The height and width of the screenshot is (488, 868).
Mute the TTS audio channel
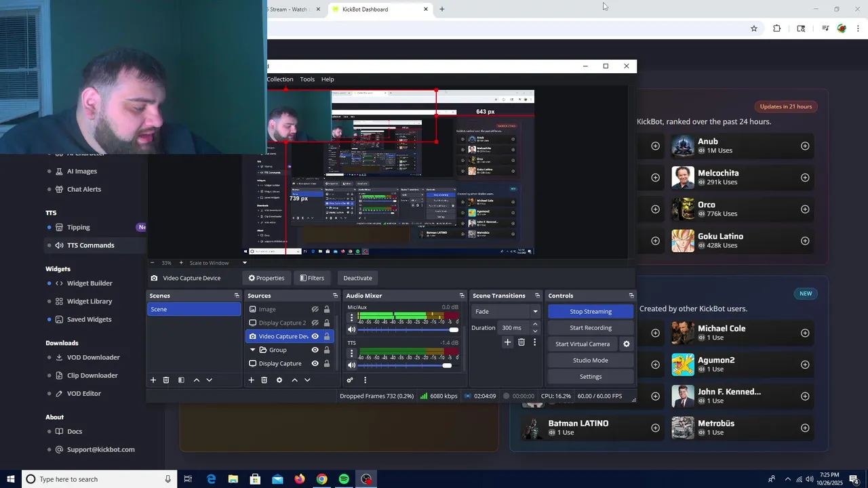tap(351, 365)
